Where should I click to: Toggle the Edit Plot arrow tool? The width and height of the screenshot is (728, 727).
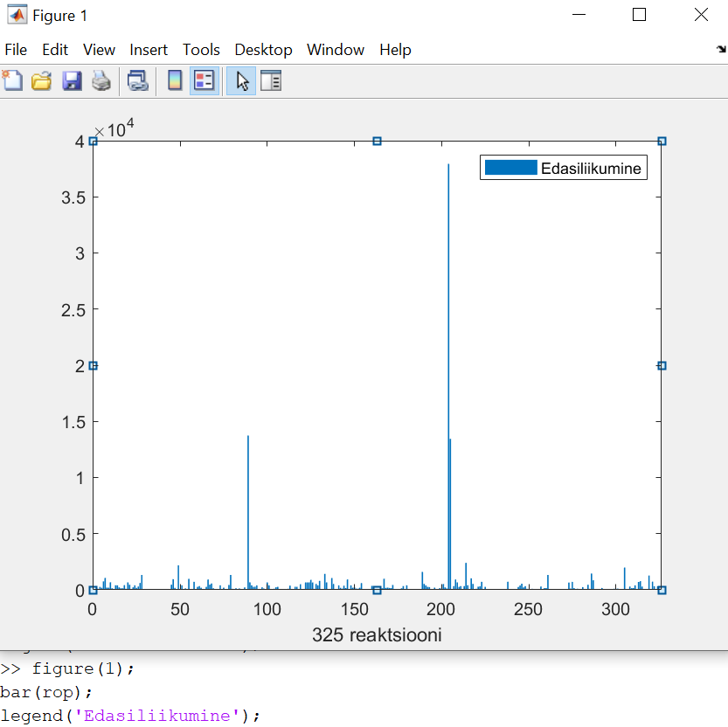tap(242, 81)
